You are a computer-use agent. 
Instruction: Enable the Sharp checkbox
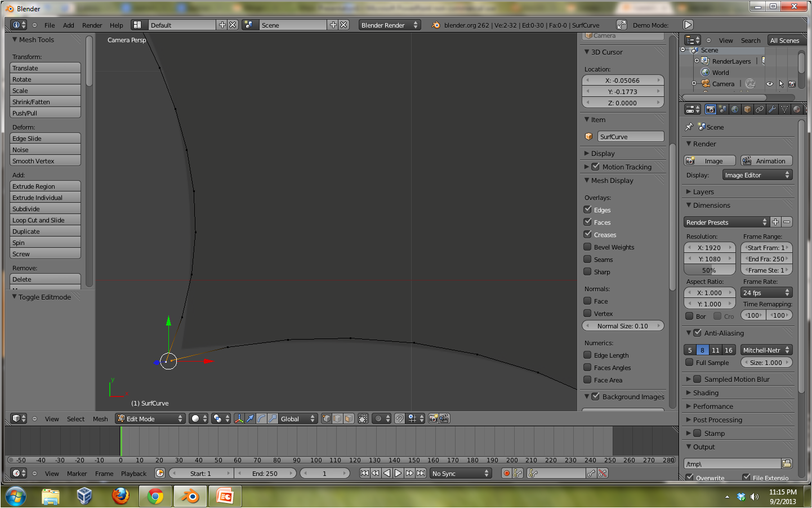coord(587,271)
